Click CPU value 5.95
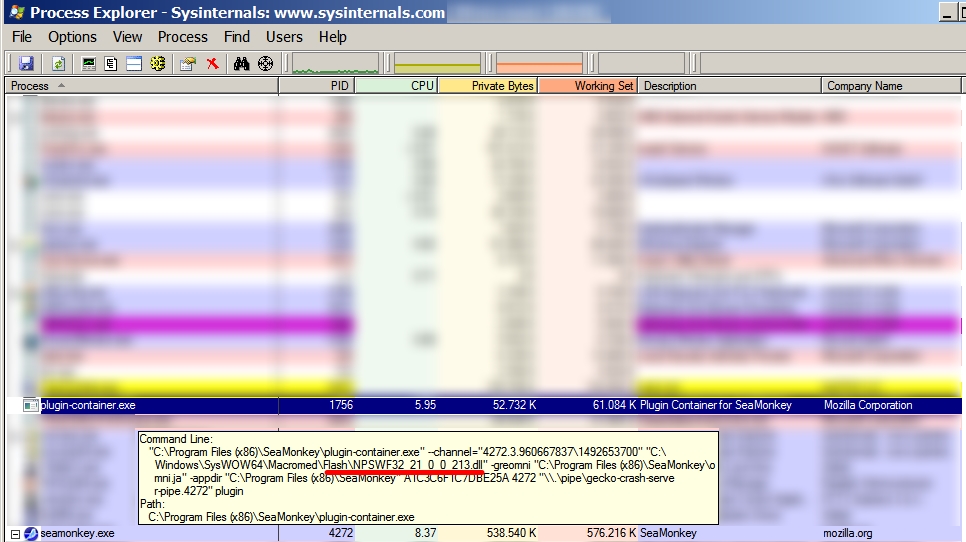The image size is (966, 542). click(x=425, y=405)
